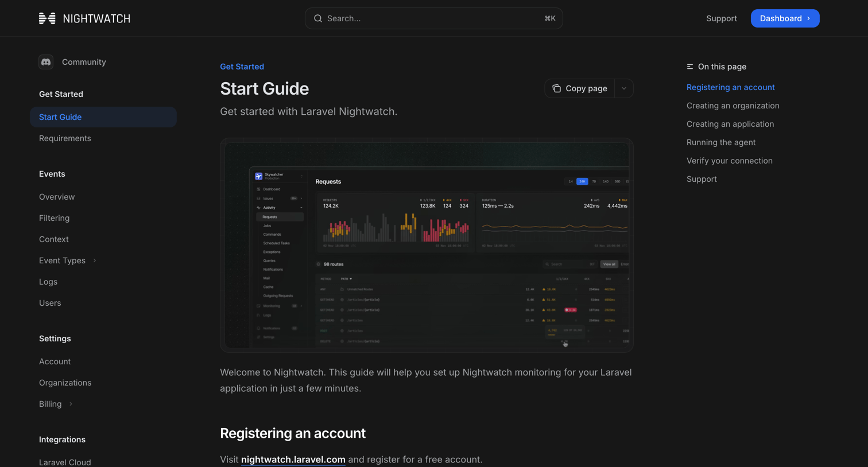Open Events Overview in sidebar
Screen dimensions: 868x467
point(57,197)
